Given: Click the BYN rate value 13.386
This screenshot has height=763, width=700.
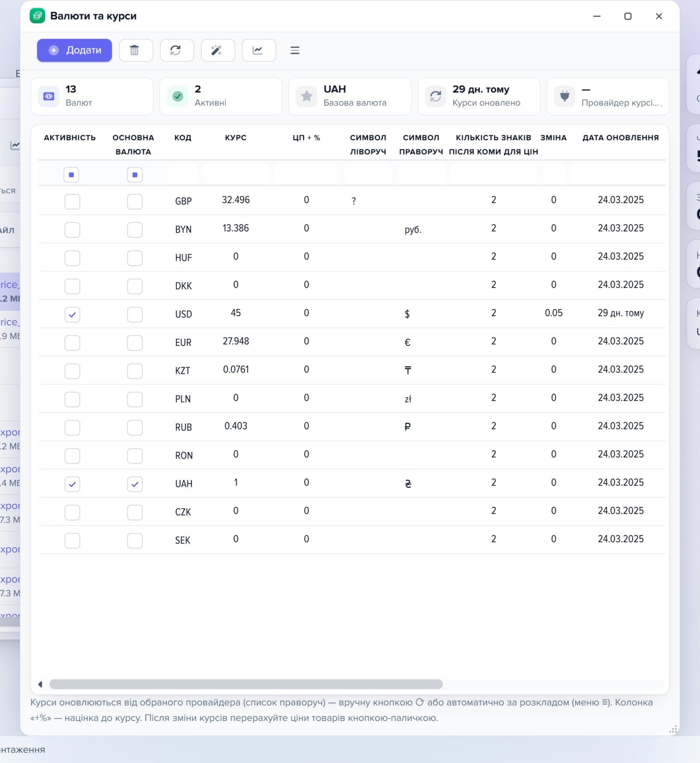Looking at the screenshot, I should 236,228.
